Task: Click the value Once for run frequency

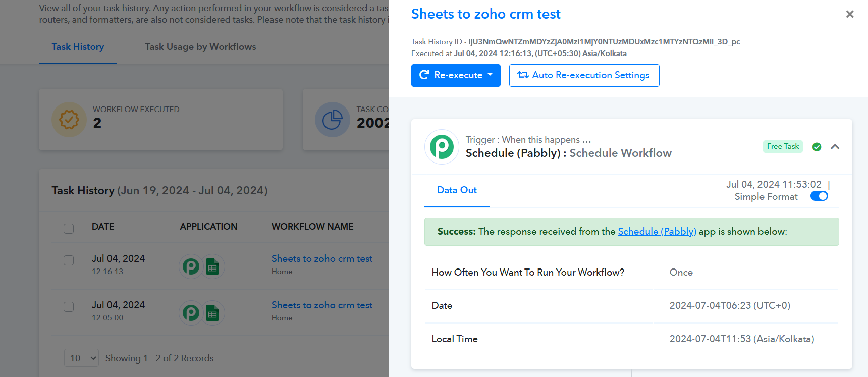Action: (x=681, y=273)
